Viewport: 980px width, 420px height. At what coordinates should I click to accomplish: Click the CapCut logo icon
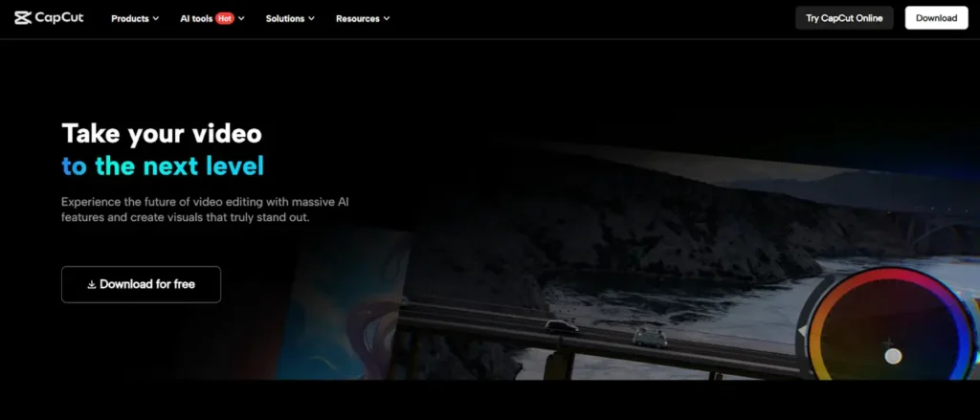coord(23,18)
